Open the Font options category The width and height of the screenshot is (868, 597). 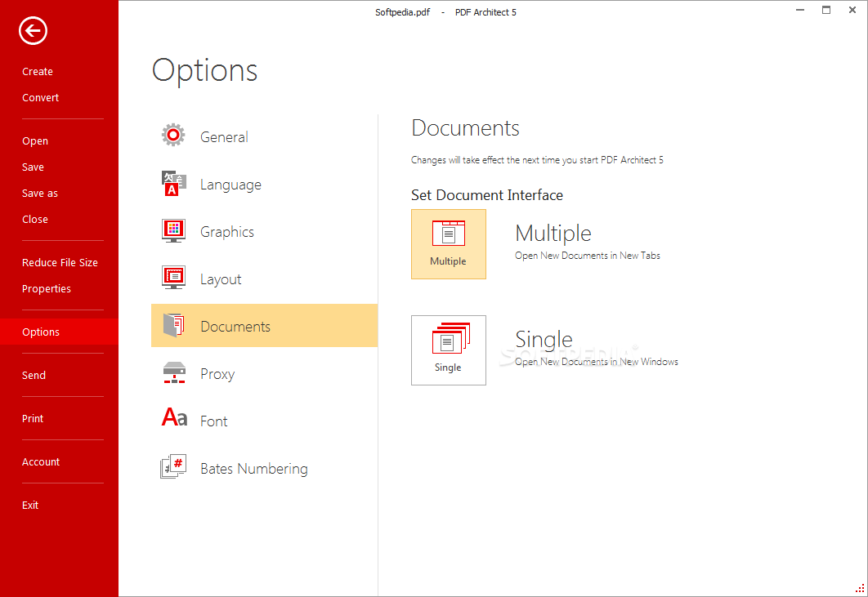264,421
